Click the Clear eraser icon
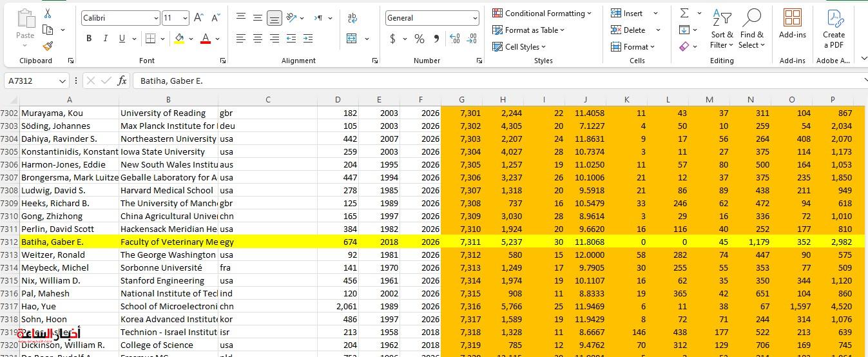The image size is (868, 357). (684, 46)
